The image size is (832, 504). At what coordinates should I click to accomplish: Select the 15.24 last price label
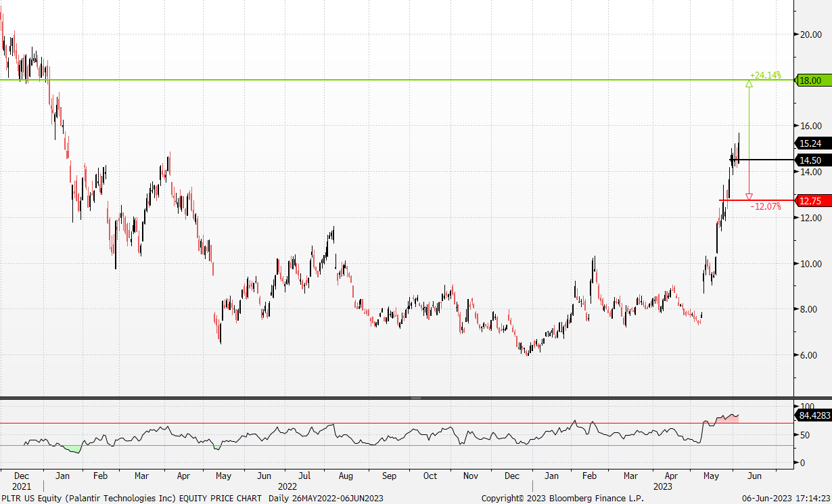(812, 143)
